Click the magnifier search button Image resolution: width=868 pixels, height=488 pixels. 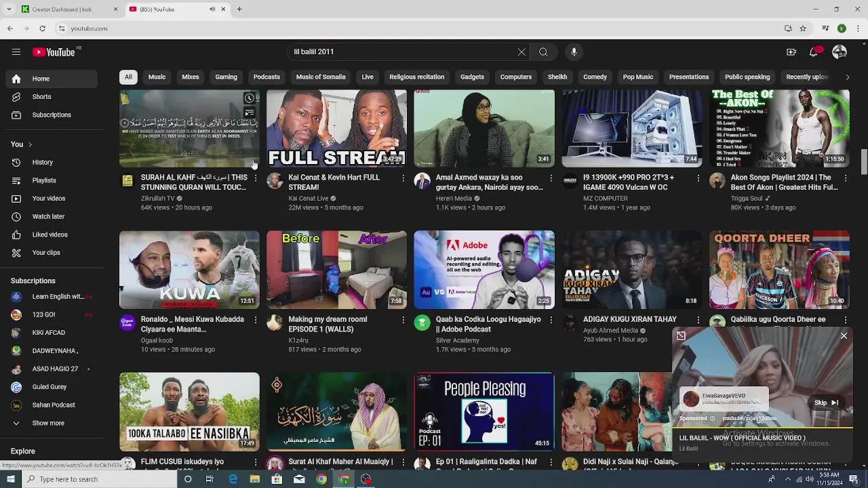(543, 52)
